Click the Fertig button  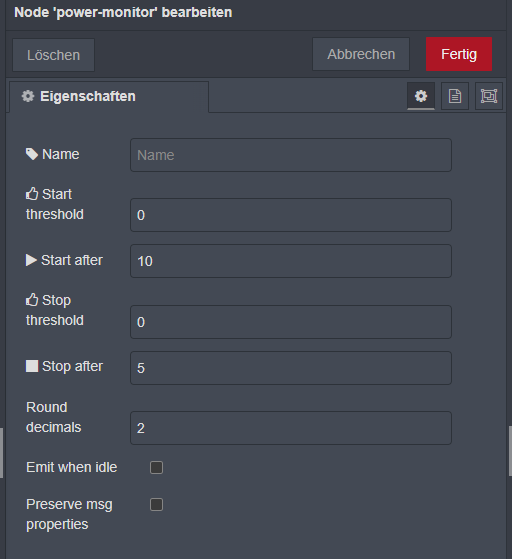tap(459, 54)
